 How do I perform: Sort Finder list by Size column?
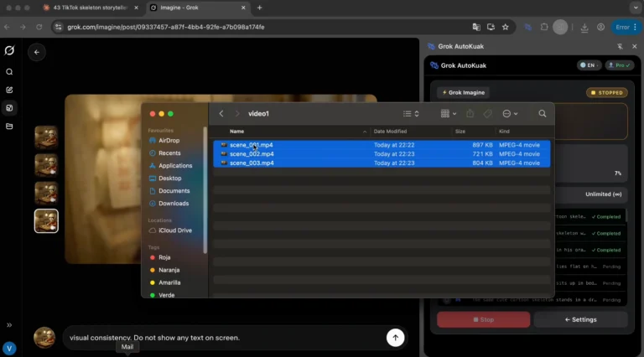pyautogui.click(x=460, y=132)
